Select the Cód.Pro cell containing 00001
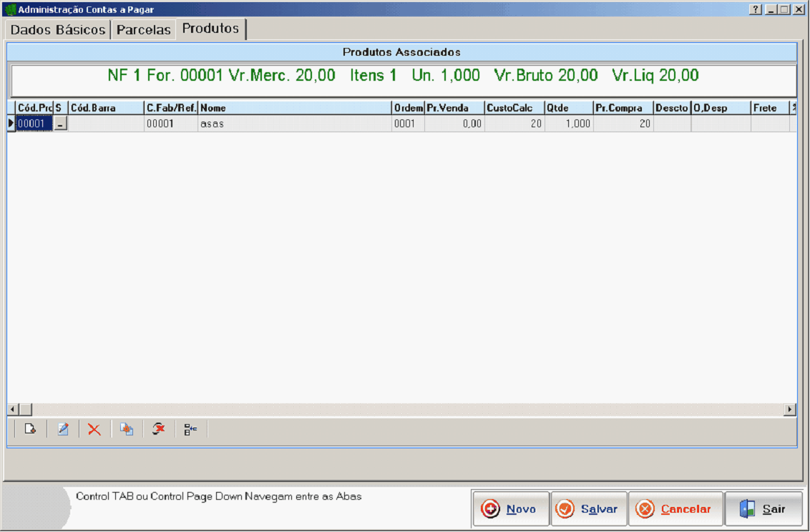 point(34,124)
